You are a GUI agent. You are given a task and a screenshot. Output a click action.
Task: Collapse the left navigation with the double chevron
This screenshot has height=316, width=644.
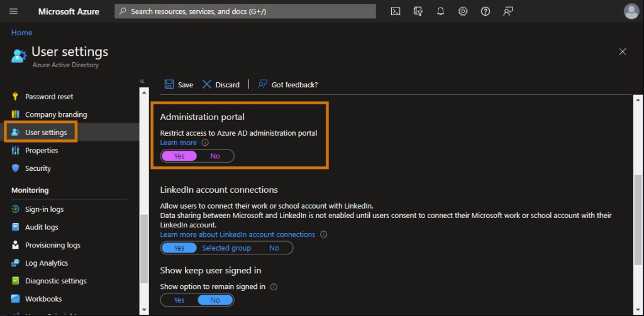point(142,81)
